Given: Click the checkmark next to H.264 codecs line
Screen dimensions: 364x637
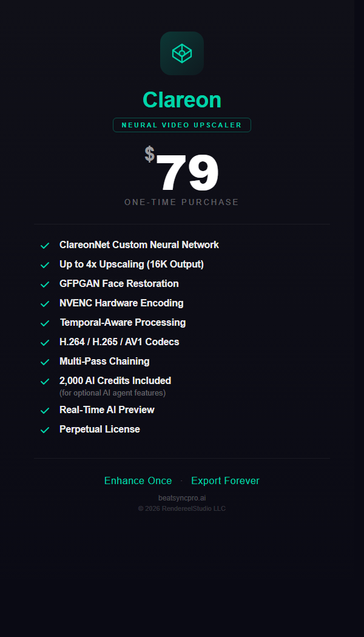Looking at the screenshot, I should pyautogui.click(x=45, y=343).
